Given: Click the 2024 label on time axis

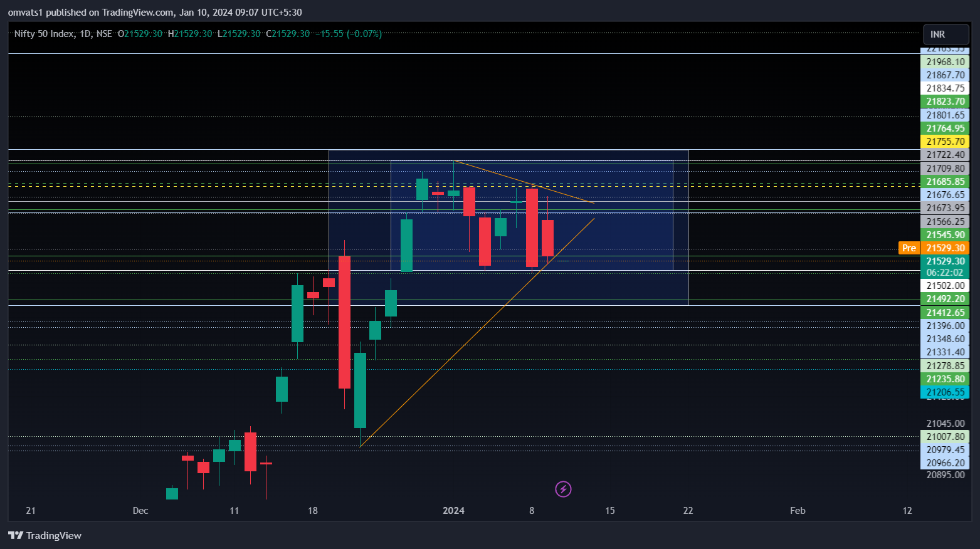Looking at the screenshot, I should pyautogui.click(x=453, y=511).
